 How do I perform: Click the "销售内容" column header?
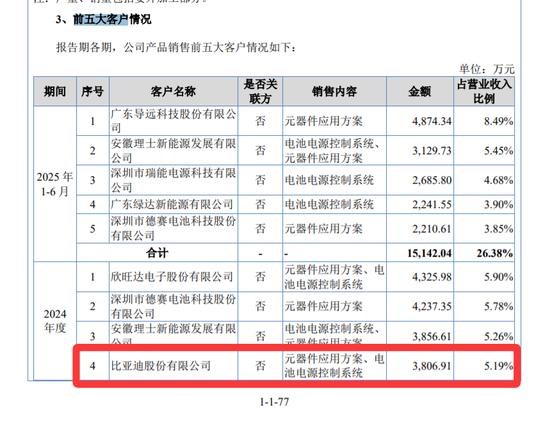(x=334, y=92)
